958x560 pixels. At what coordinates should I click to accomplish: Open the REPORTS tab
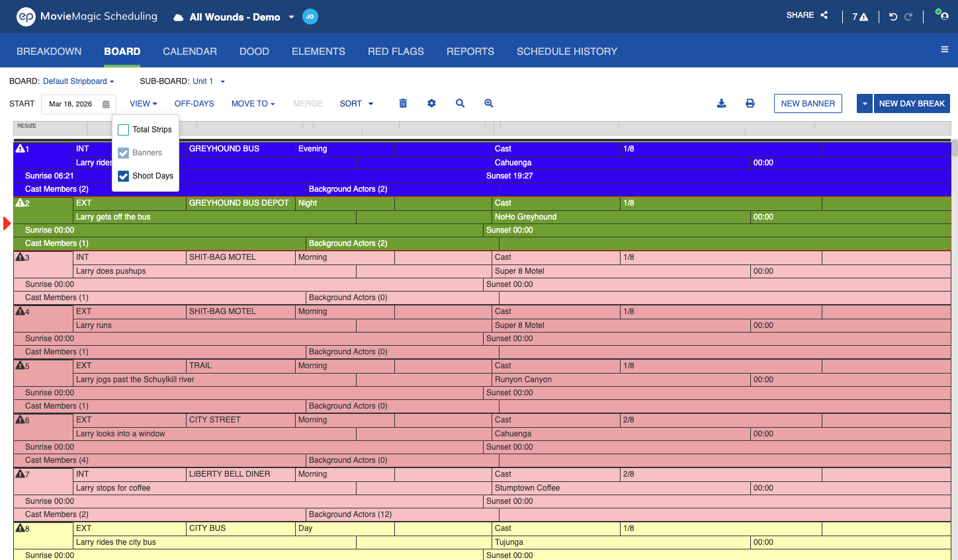click(x=470, y=51)
